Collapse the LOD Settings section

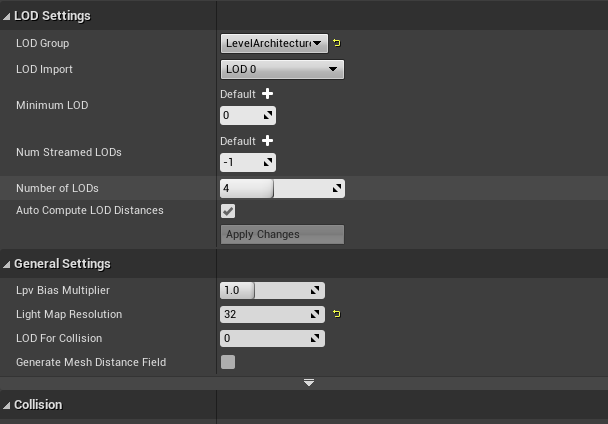click(x=7, y=16)
